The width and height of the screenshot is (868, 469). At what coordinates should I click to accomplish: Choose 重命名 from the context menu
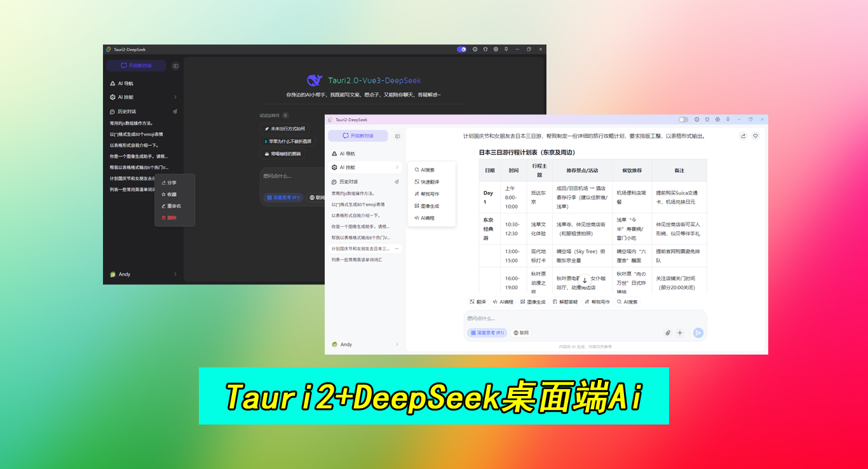[x=175, y=206]
